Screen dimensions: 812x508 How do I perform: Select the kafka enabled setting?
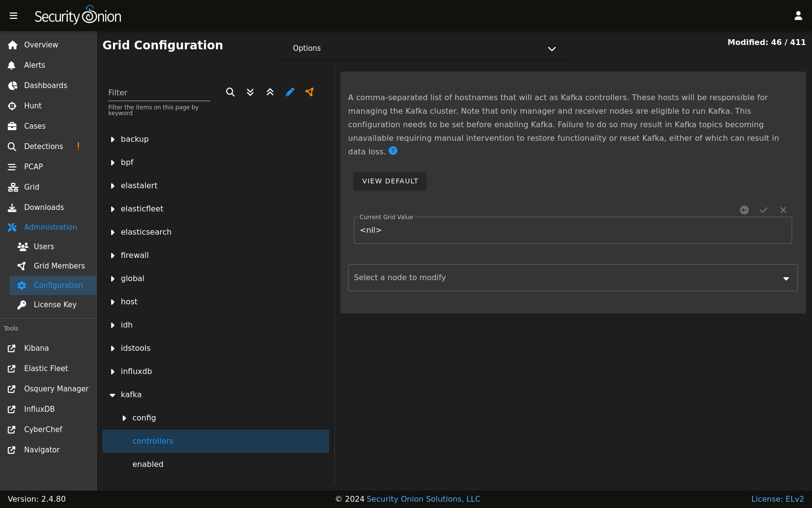[x=216, y=464]
